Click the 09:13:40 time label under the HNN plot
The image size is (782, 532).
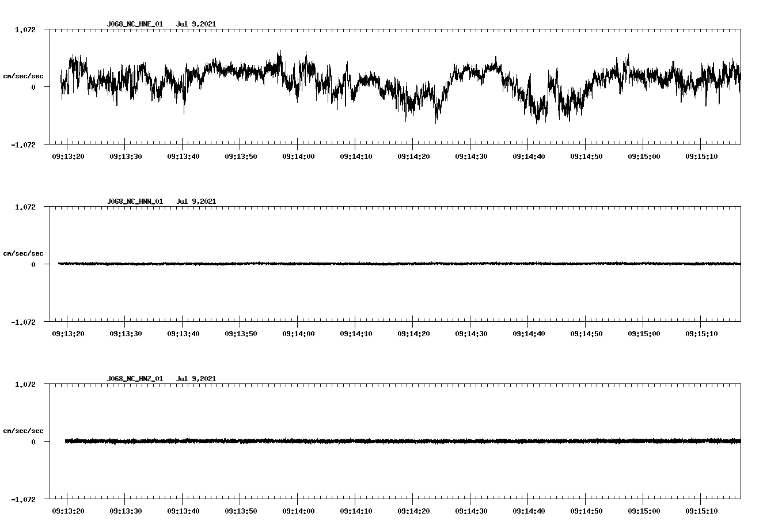tap(183, 333)
